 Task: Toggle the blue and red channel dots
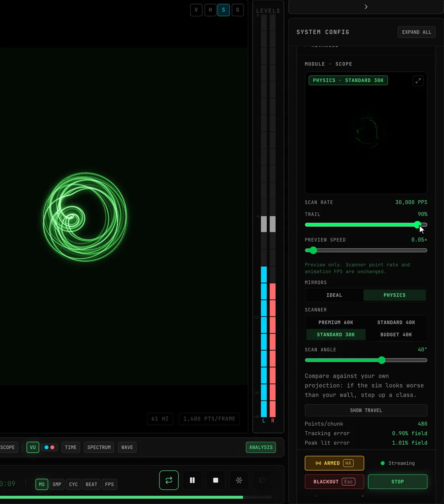49,447
